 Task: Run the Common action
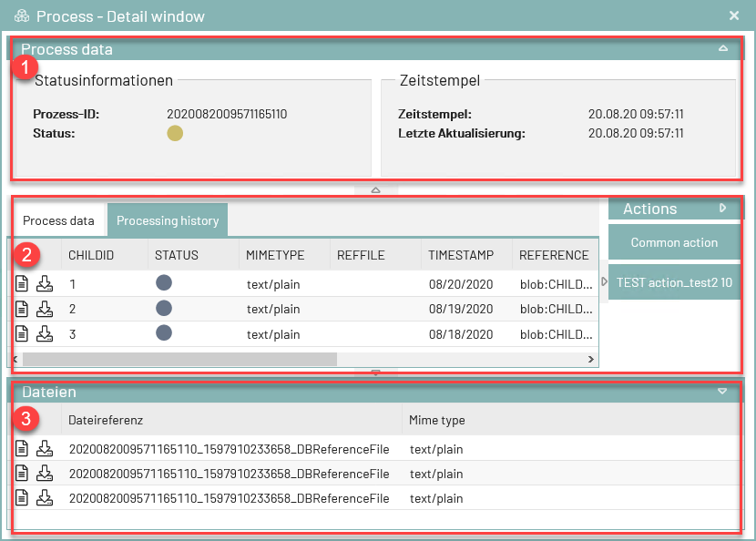point(673,242)
